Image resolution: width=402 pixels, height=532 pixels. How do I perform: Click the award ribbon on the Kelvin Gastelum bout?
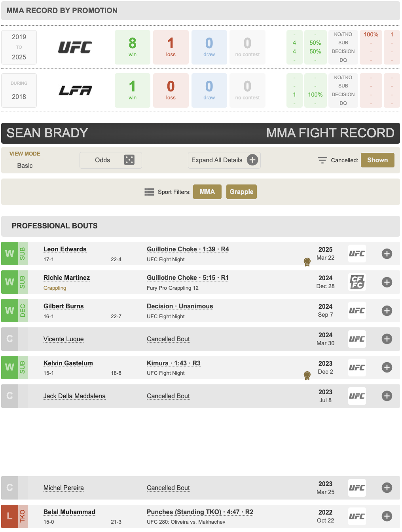[307, 376]
